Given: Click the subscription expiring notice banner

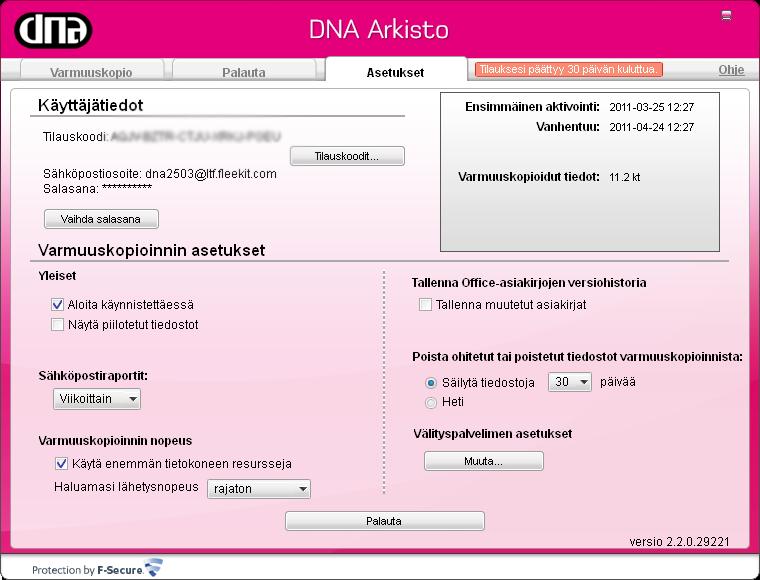Looking at the screenshot, I should click(x=569, y=69).
